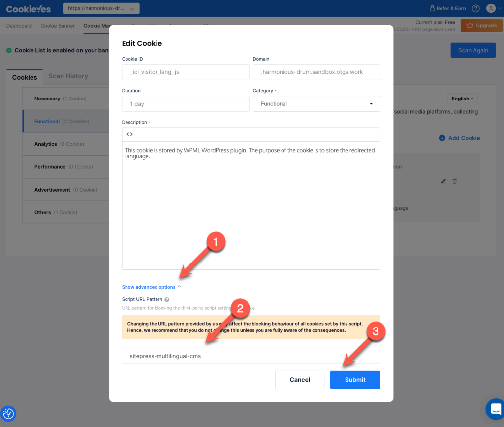This screenshot has height=427, width=504.
Task: Click the Cookie ID input field
Action: click(186, 72)
